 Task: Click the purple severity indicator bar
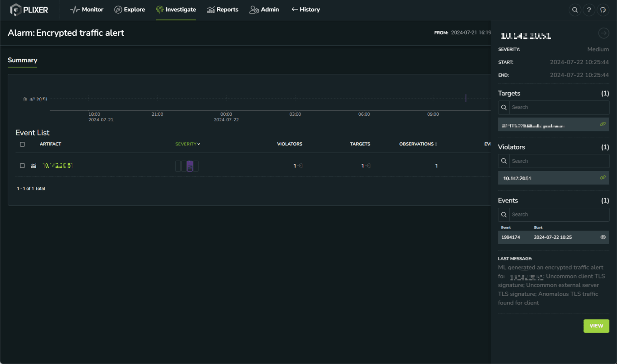[190, 166]
